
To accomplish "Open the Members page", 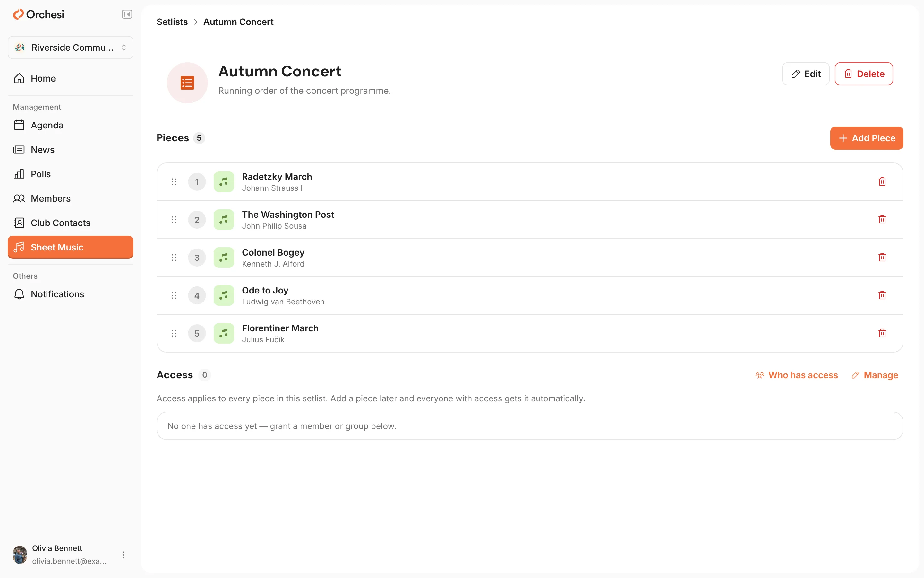I will point(71,198).
